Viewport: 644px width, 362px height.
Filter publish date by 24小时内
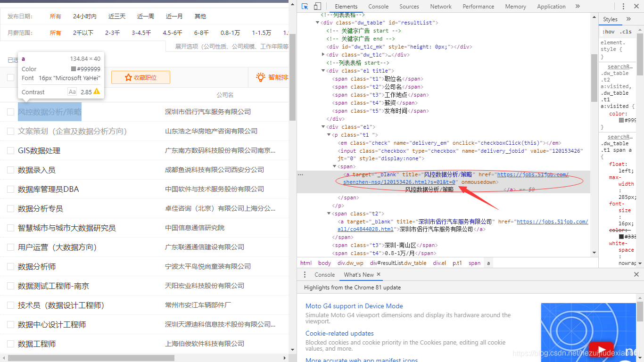[85, 16]
